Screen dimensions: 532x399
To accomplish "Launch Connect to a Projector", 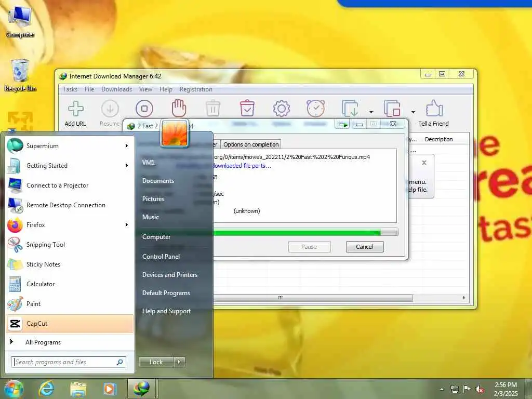I will coord(70,185).
